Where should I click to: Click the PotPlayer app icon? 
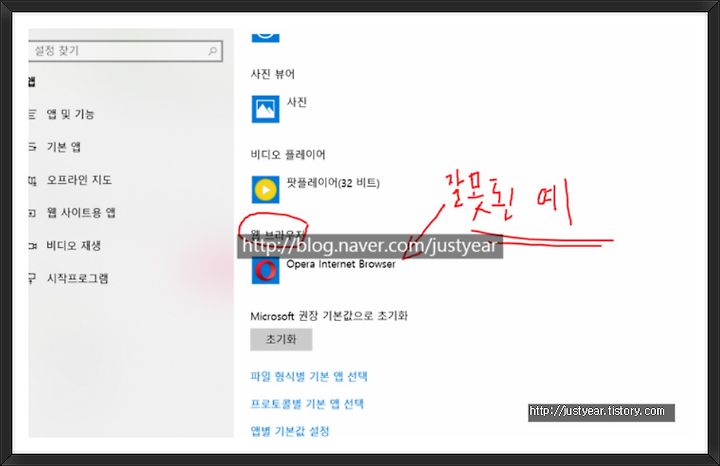click(265, 190)
